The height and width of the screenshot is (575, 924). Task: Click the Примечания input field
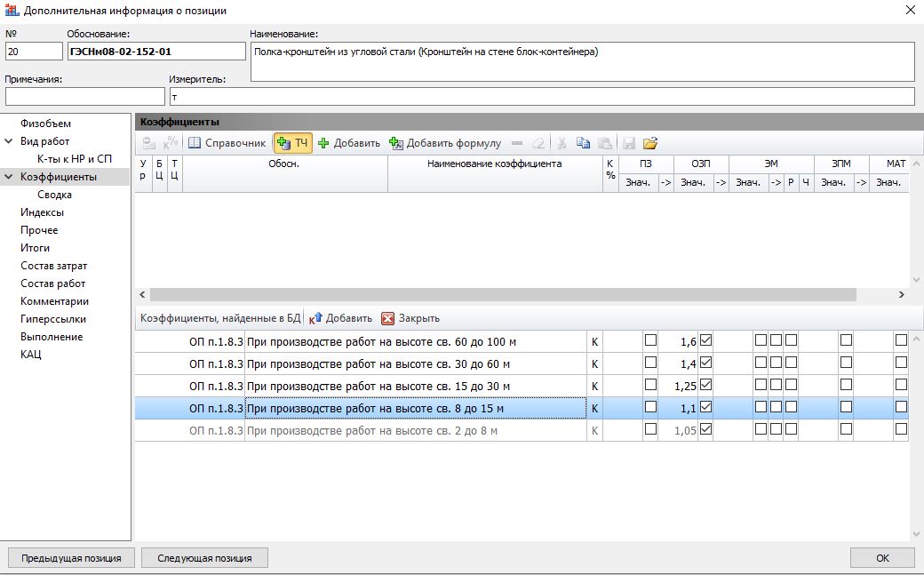coord(85,96)
